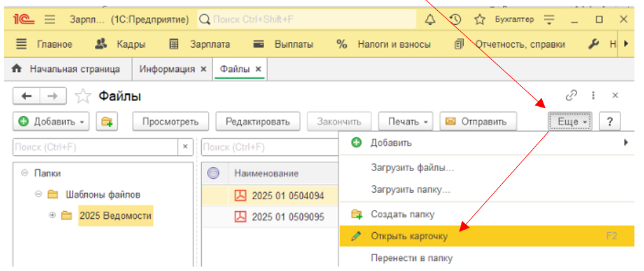Collapse the Папки tree root
This screenshot has height=271, width=644.
pyautogui.click(x=24, y=173)
